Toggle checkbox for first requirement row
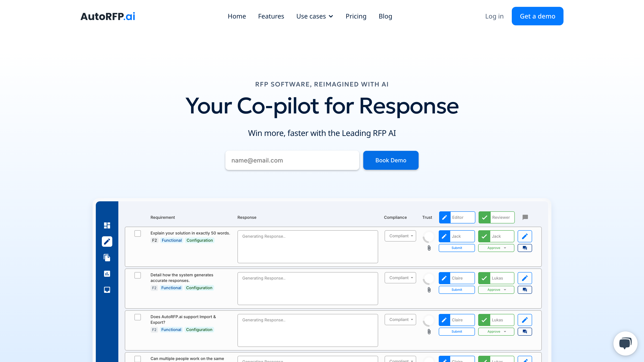This screenshot has width=644, height=362. (138, 233)
